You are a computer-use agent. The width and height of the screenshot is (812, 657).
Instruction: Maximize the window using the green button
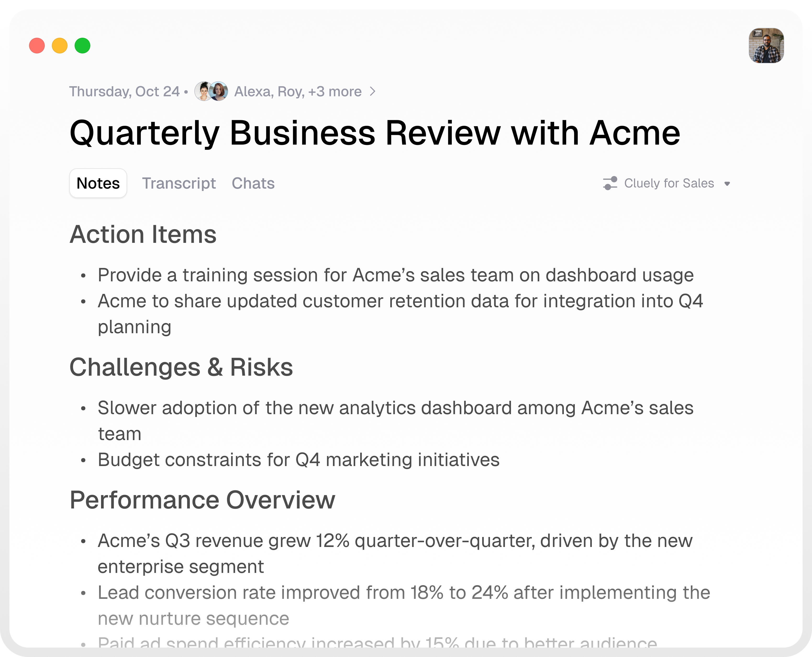point(82,46)
